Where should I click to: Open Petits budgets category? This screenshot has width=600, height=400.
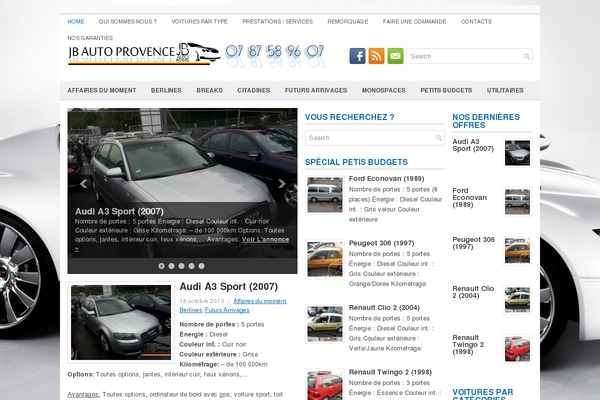(x=446, y=90)
